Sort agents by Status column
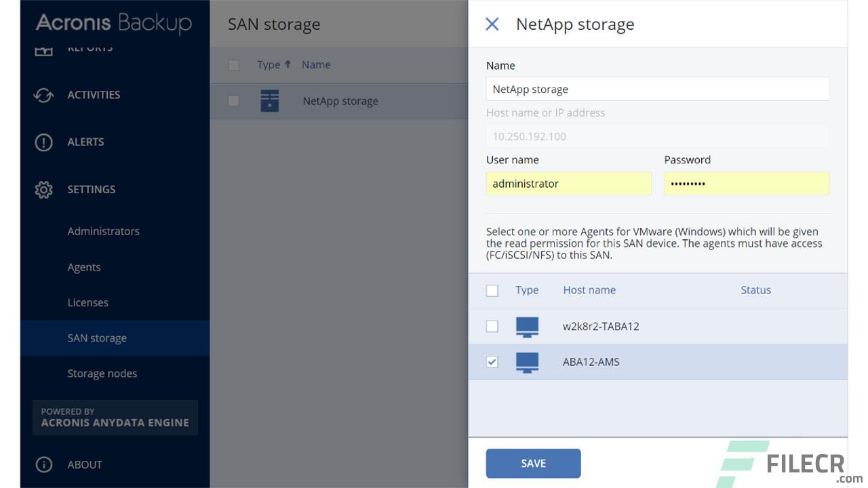 click(x=755, y=290)
